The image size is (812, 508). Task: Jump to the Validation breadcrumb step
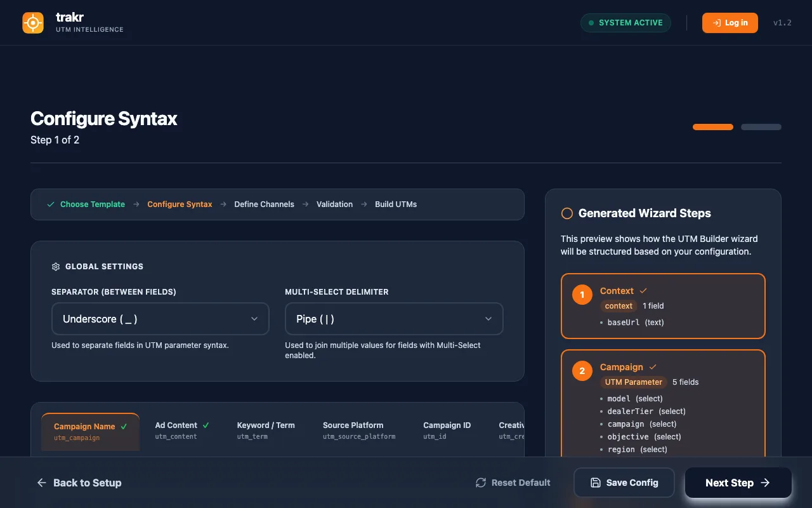[x=334, y=204]
